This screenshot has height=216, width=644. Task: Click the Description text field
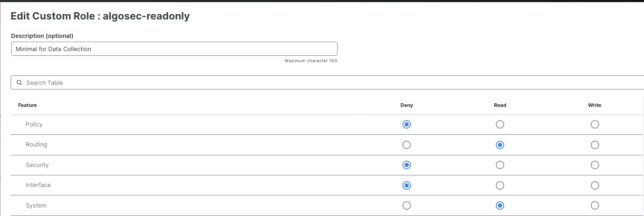[174, 49]
